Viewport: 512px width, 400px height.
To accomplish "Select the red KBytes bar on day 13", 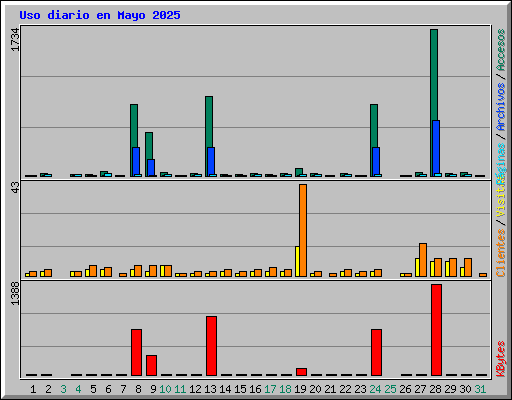I will pyautogui.click(x=211, y=346).
